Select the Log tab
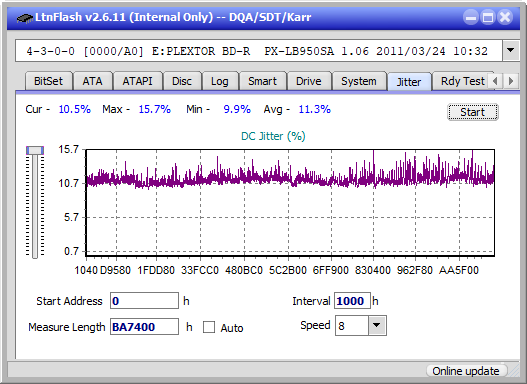The height and width of the screenshot is (384, 527). [x=220, y=81]
